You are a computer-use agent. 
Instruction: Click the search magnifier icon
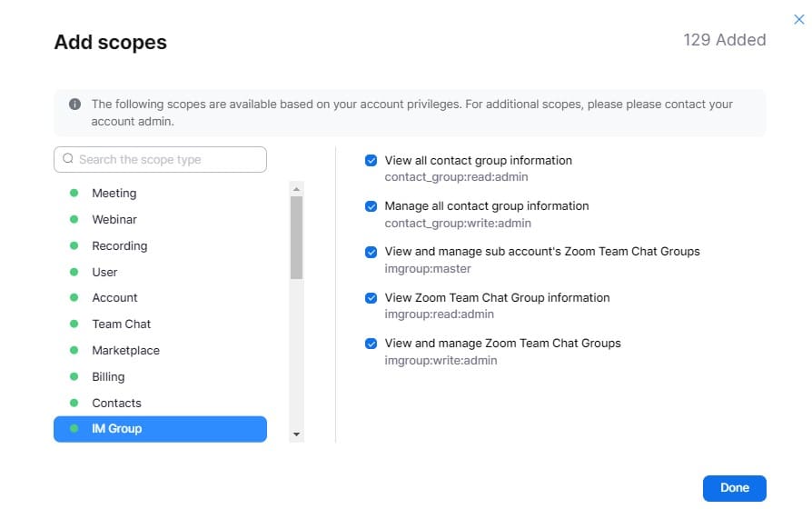[x=68, y=159]
